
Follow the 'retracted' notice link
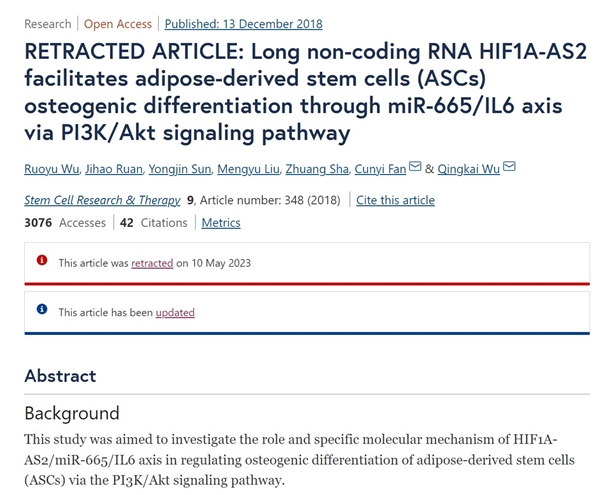point(152,263)
